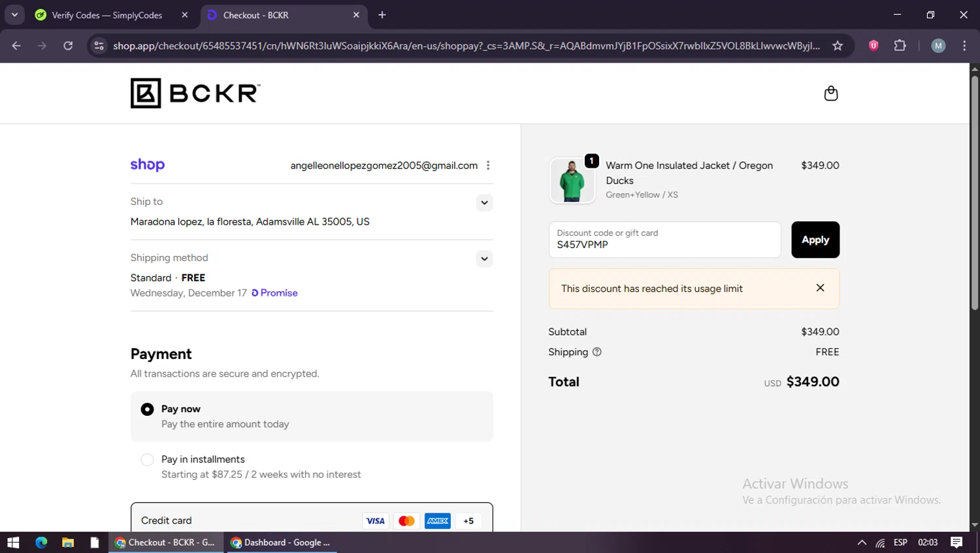
Task: Click the shipping address Maradona lopez text
Action: click(x=250, y=222)
